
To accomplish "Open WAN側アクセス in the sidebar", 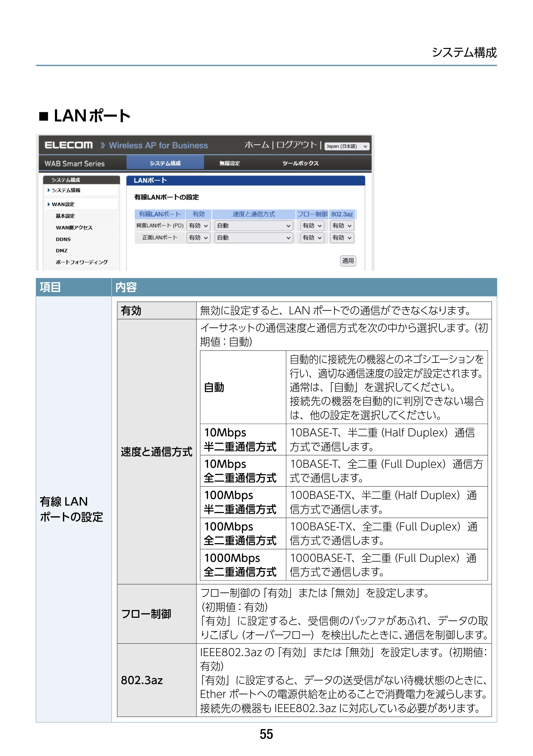I will pos(74,227).
